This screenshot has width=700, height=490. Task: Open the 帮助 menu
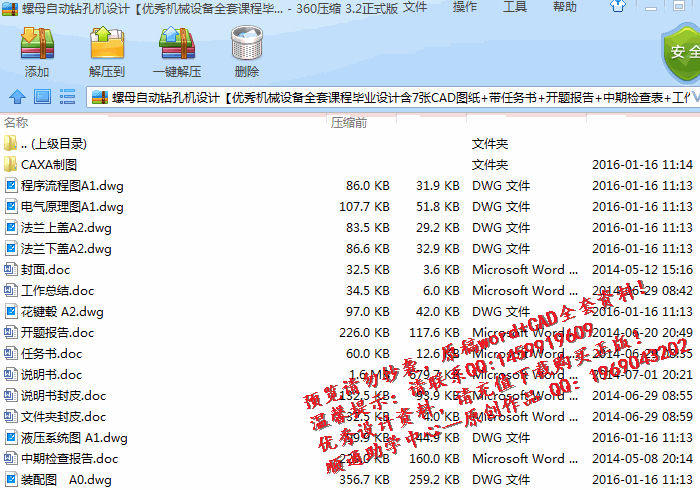pyautogui.click(x=565, y=7)
